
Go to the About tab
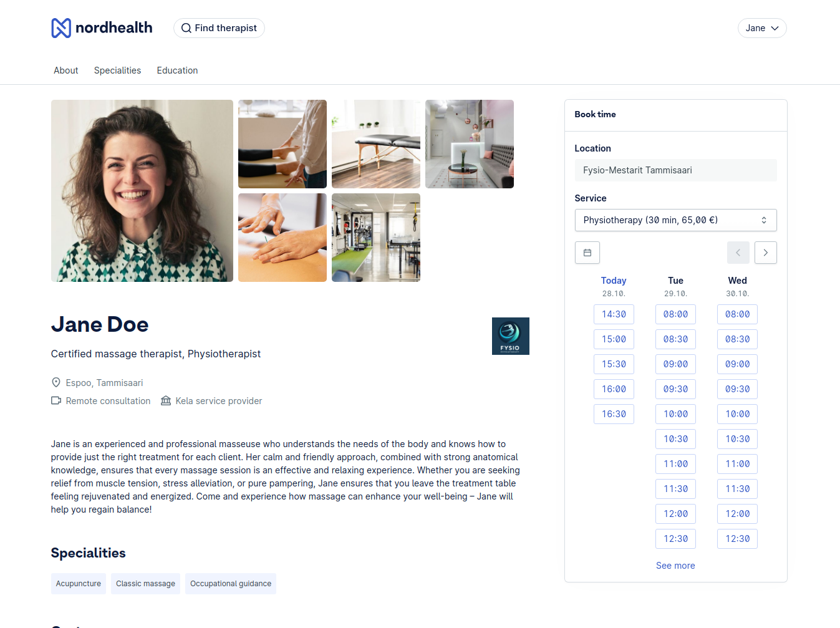pos(65,70)
